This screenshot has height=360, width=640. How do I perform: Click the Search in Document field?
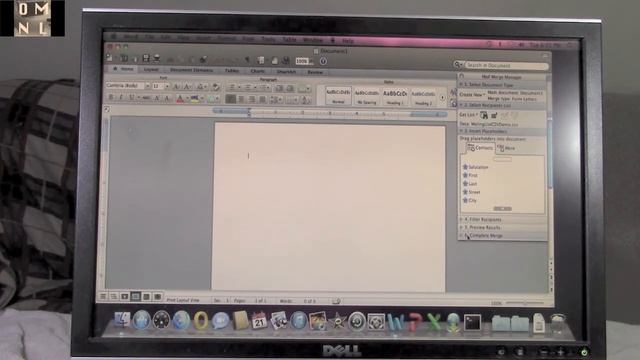pos(506,65)
